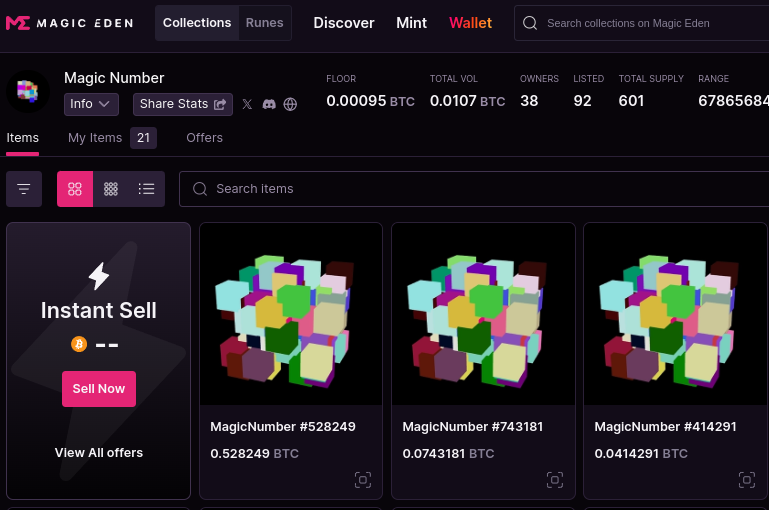Viewport: 769px width, 510px height.
Task: Click the Instant Sell lightning bolt icon
Action: pos(99,276)
